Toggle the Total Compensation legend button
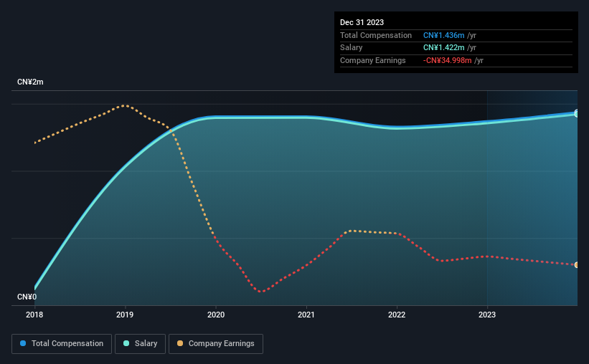The height and width of the screenshot is (364, 589). (62, 344)
